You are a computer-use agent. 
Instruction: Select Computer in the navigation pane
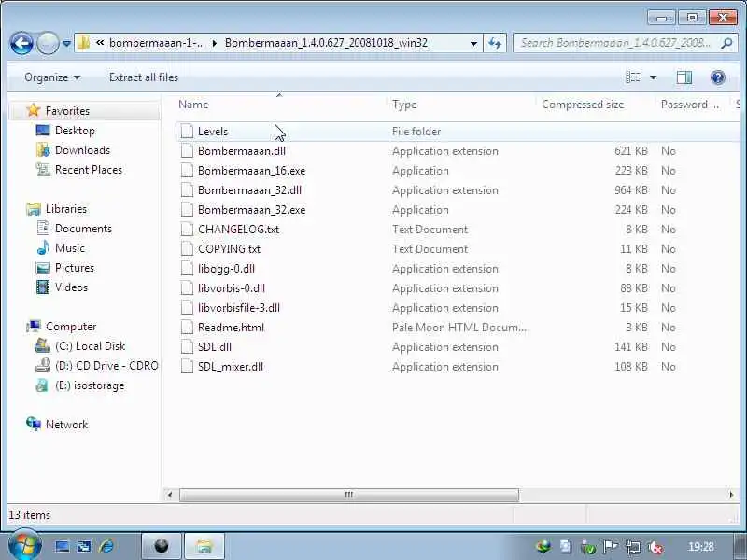[71, 327]
